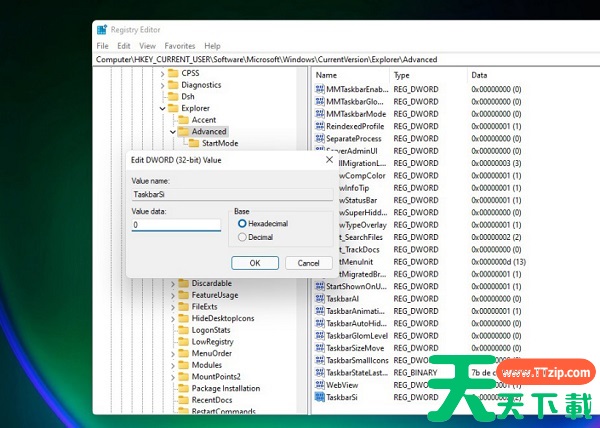Select the SeparateProcess value icon

320,138
